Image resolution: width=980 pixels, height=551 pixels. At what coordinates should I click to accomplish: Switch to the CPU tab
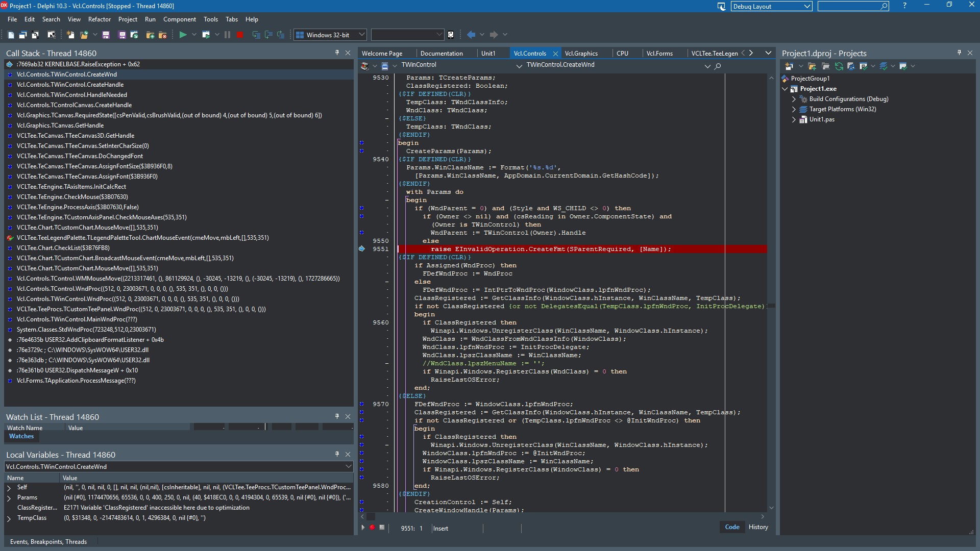click(622, 54)
